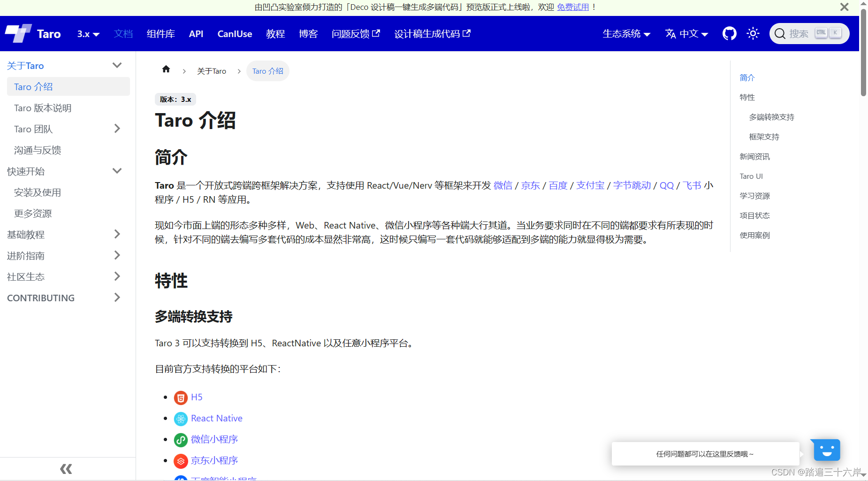Screen dimensions: 868x481
Task: Jump to Taro UI in contents
Action: [x=751, y=176]
